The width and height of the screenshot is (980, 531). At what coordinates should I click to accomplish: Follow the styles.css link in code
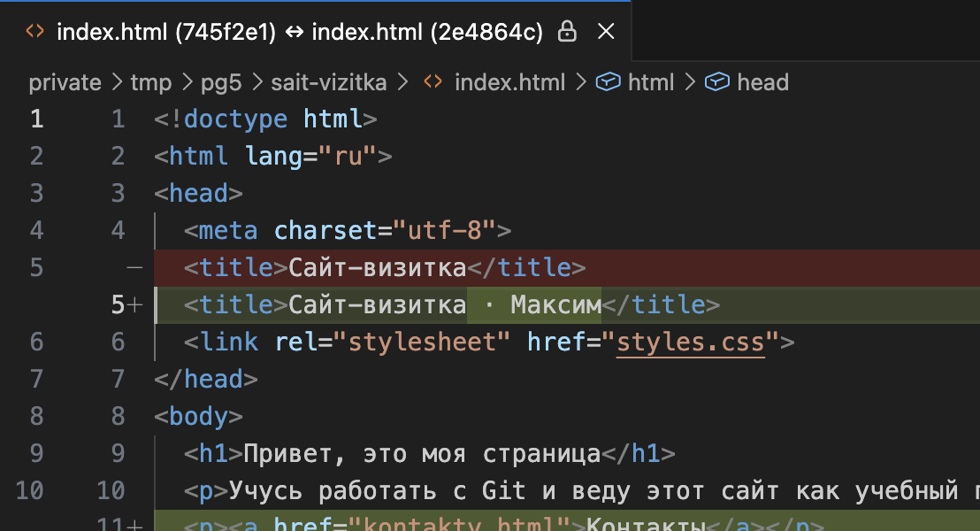pyautogui.click(x=691, y=342)
